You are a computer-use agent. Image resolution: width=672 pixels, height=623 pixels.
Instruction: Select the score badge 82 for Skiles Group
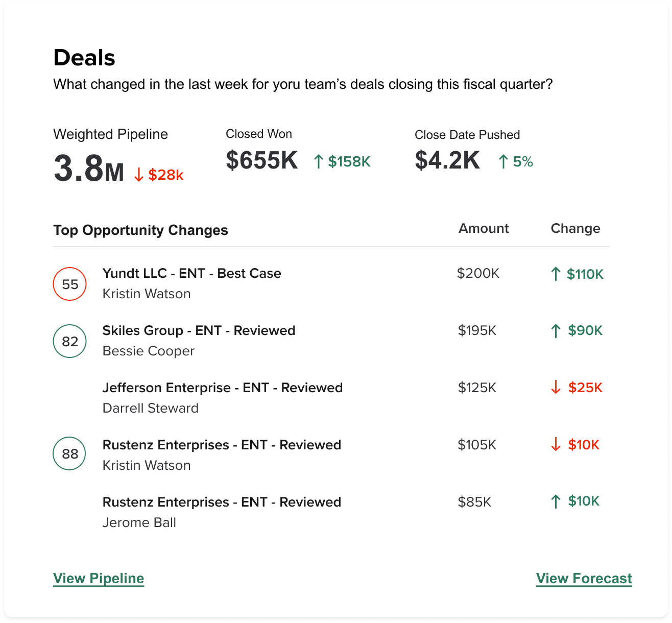(69, 341)
